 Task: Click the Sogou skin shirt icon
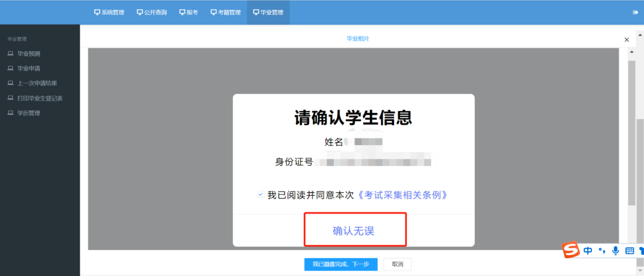[x=641, y=251]
